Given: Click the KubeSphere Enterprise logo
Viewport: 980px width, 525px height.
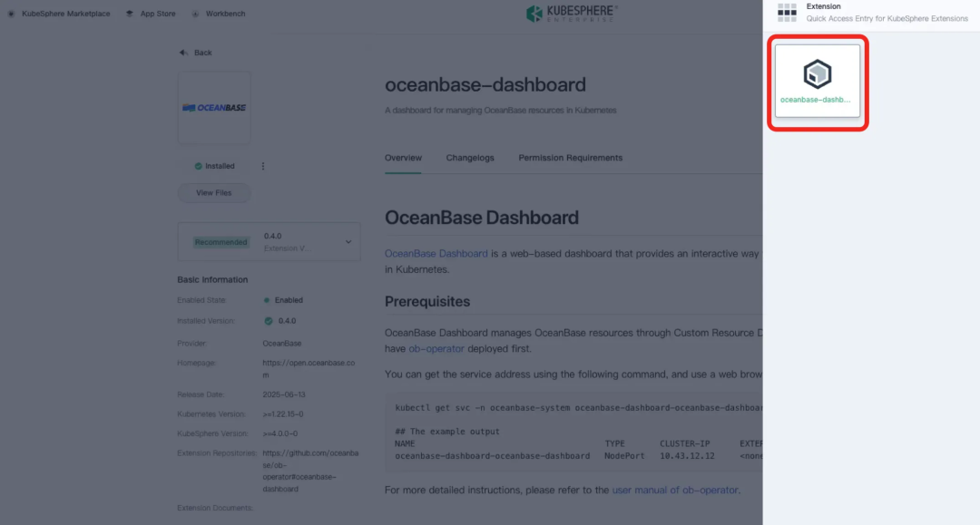Looking at the screenshot, I should (572, 13).
